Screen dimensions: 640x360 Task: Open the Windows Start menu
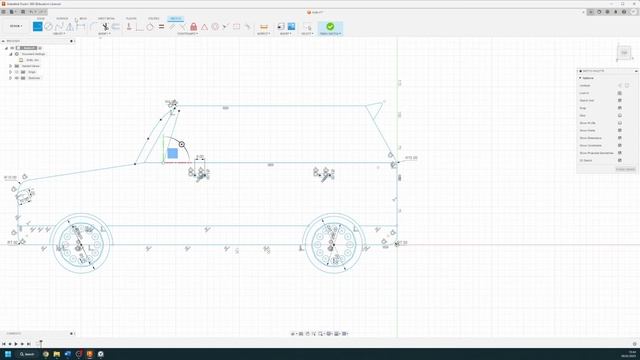tap(8, 354)
